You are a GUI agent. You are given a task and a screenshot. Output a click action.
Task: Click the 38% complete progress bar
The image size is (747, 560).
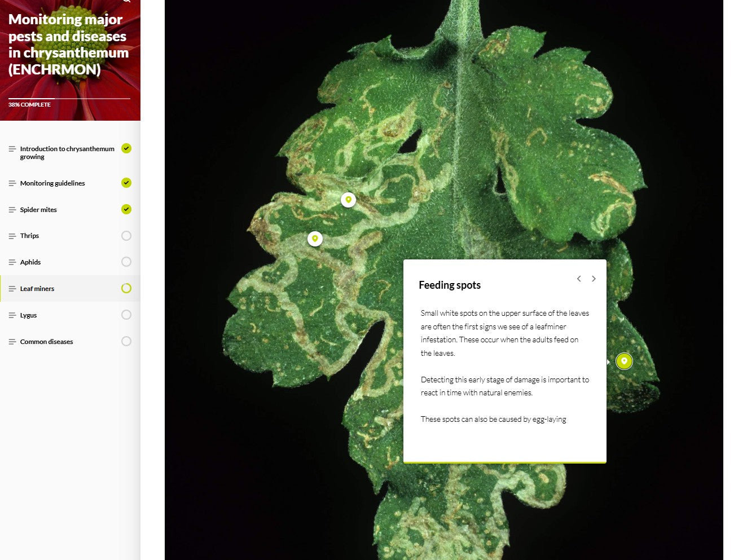click(x=69, y=99)
